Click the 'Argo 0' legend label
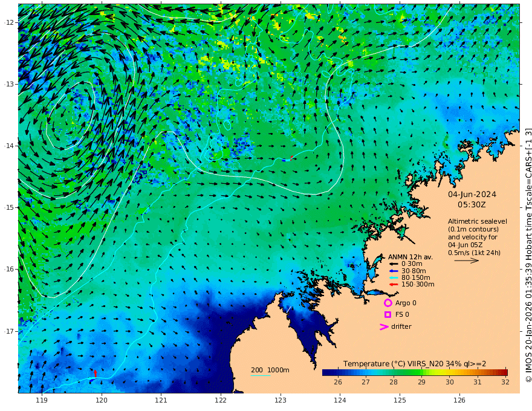Viewport: 532px width, 411px height. (x=406, y=303)
